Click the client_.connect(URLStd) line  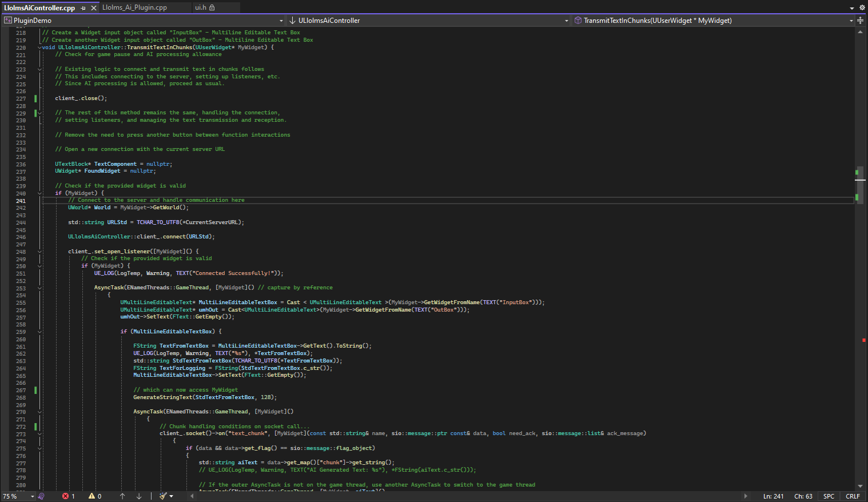click(x=141, y=237)
